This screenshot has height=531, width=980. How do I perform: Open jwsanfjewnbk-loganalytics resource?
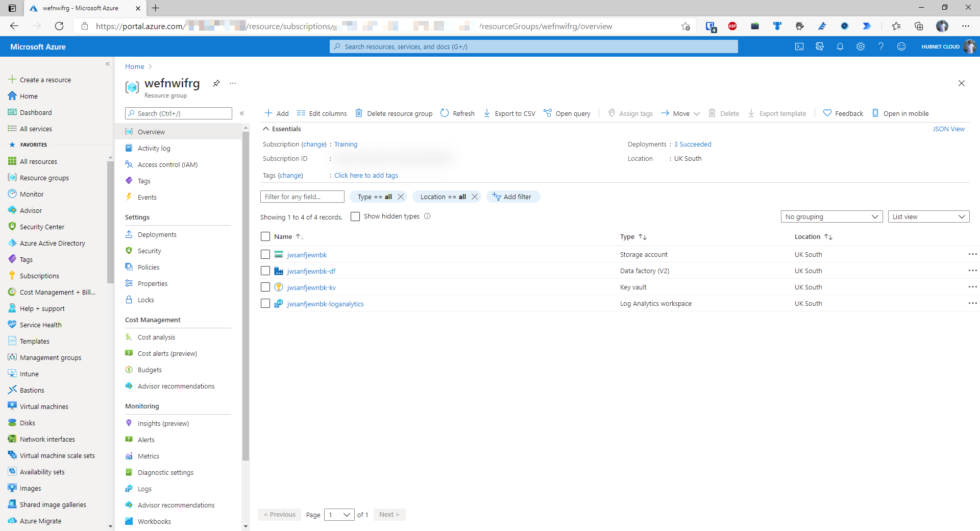click(x=325, y=304)
